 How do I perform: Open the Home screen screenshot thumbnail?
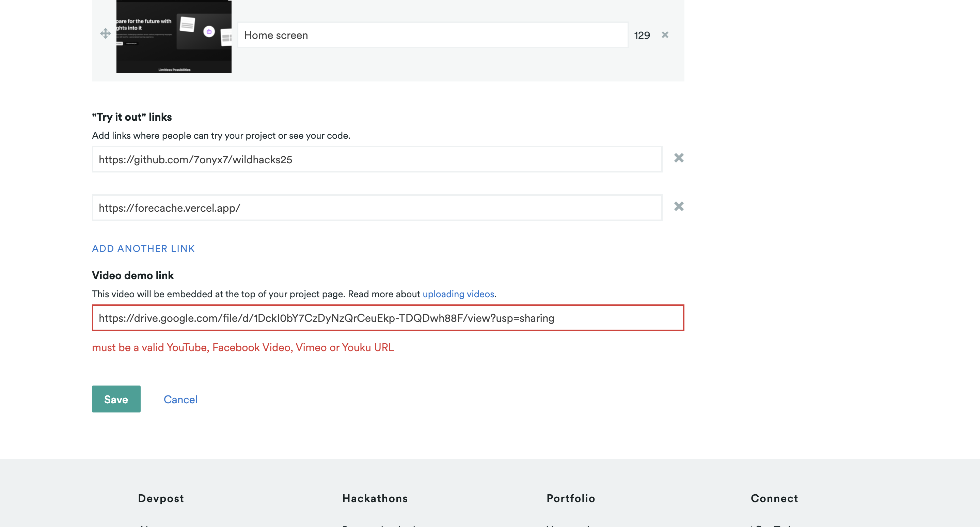pyautogui.click(x=174, y=36)
